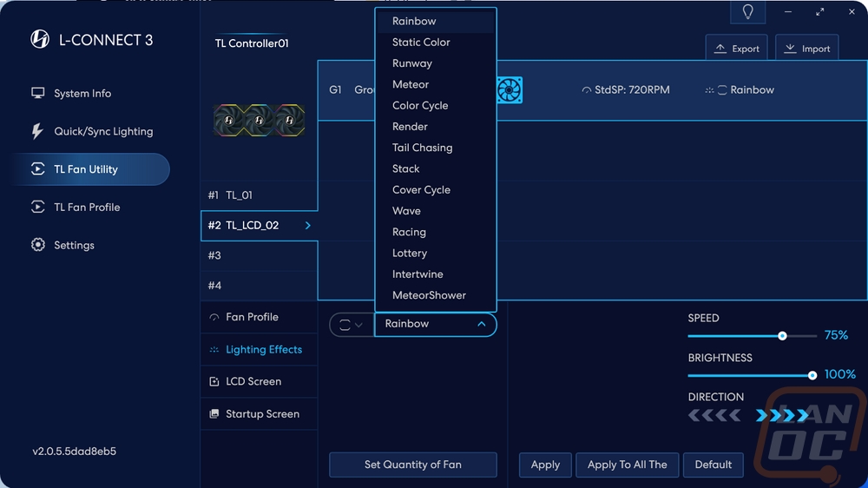Expand TL_LCD_02 chevron arrow

coord(308,226)
